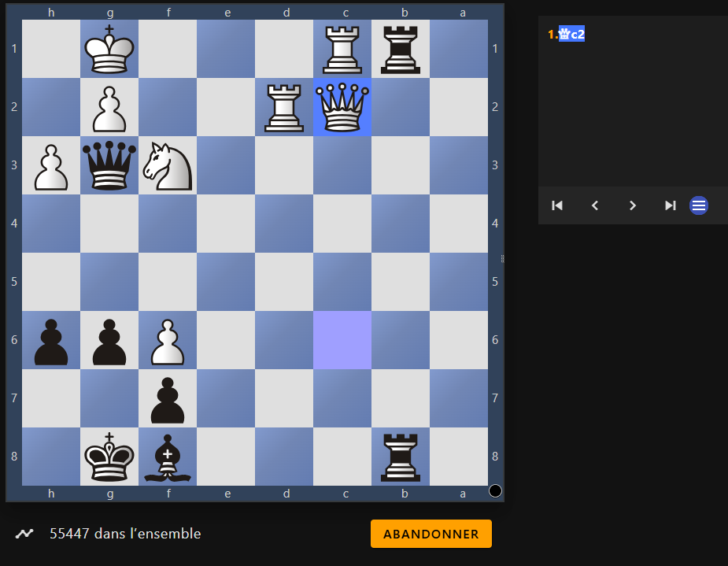Select the white knight on f3

[168, 165]
